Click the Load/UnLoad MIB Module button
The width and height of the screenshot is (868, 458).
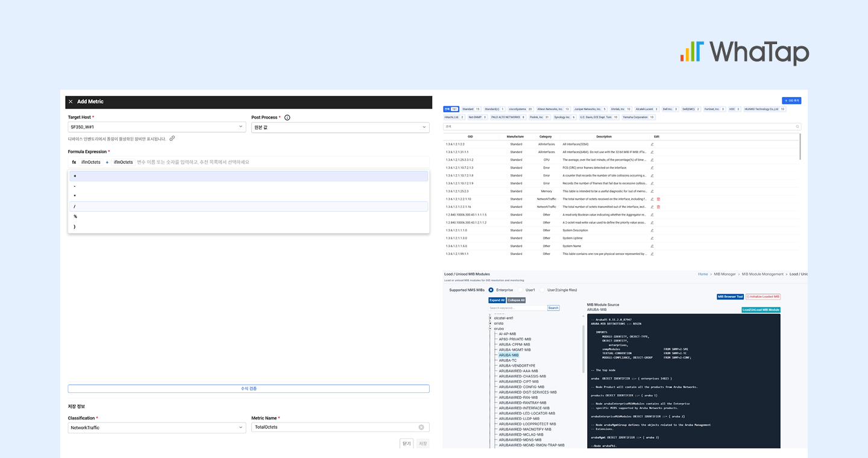click(x=761, y=310)
